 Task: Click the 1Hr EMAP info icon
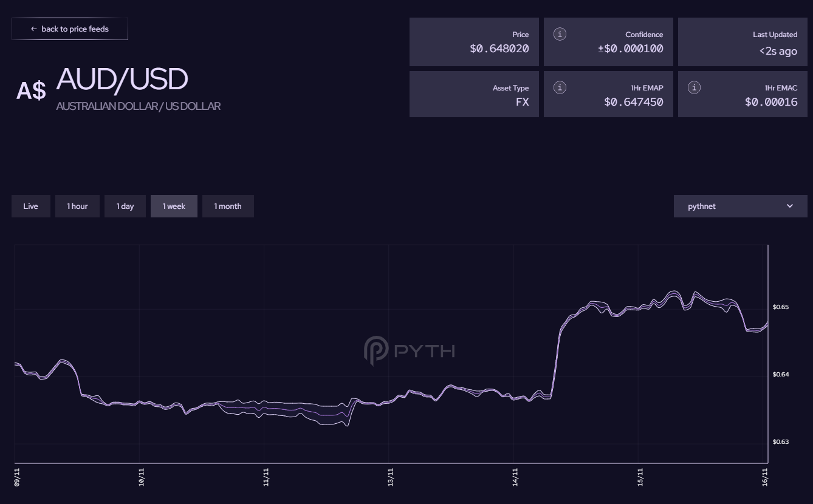pos(559,87)
